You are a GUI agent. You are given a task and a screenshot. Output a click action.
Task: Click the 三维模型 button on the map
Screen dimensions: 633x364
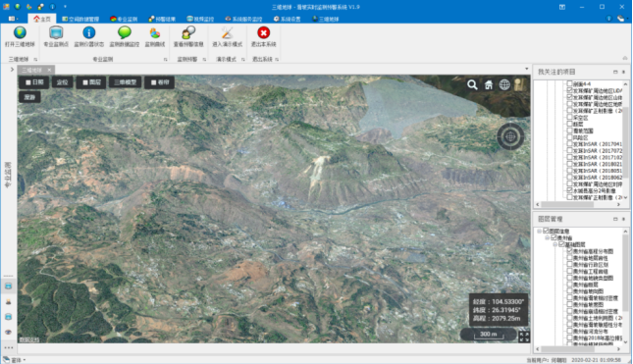point(126,82)
